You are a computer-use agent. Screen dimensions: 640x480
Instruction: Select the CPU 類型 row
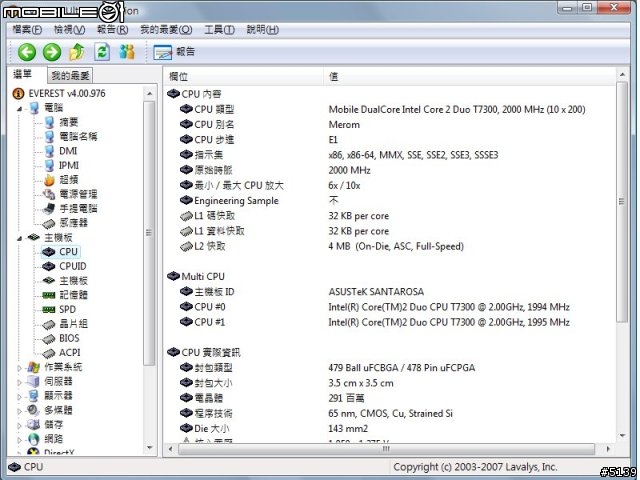click(391, 109)
